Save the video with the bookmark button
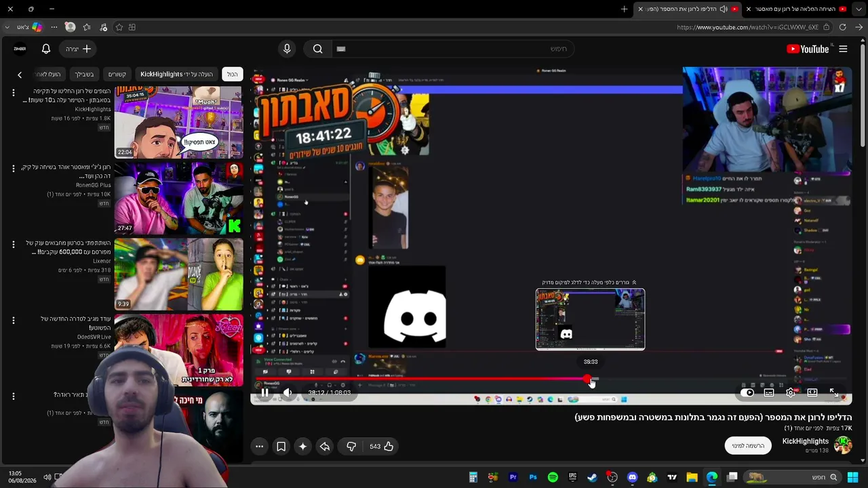Viewport: 868px width, 488px height. pyautogui.click(x=281, y=447)
